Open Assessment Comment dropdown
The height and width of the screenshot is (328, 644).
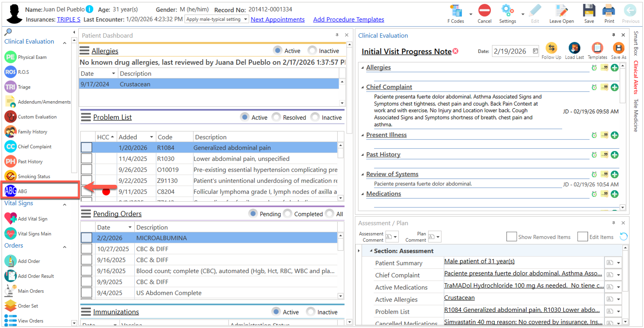coord(395,237)
